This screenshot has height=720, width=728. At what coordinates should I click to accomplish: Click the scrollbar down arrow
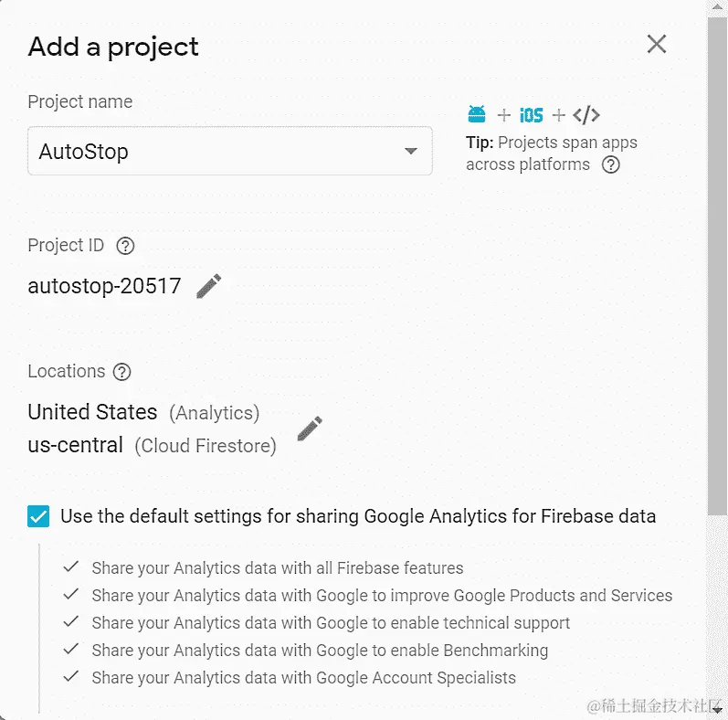click(x=718, y=713)
